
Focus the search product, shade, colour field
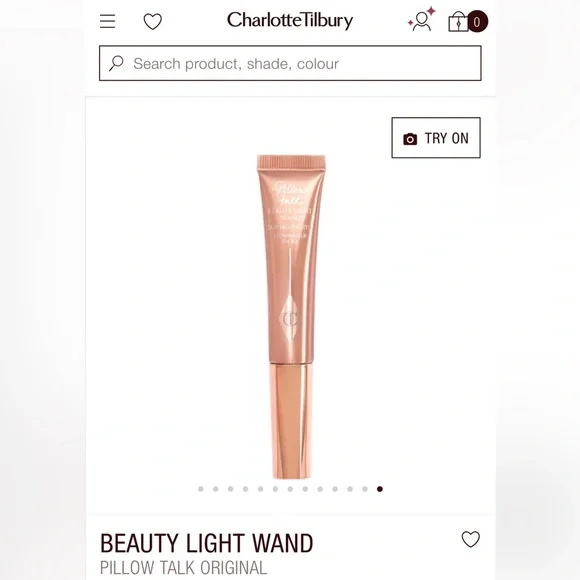[x=290, y=63]
